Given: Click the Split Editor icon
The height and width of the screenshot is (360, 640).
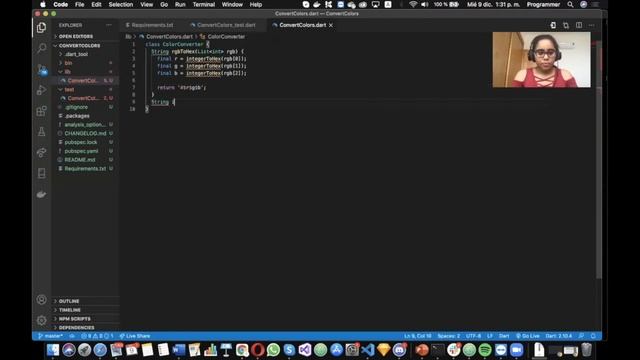Looking at the screenshot, I should 579,25.
